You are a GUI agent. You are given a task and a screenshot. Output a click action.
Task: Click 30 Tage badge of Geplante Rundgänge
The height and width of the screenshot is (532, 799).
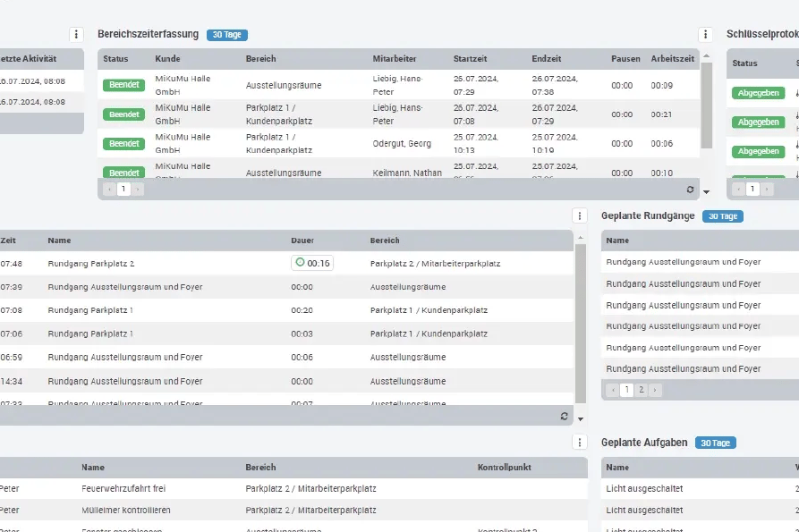pyautogui.click(x=723, y=216)
